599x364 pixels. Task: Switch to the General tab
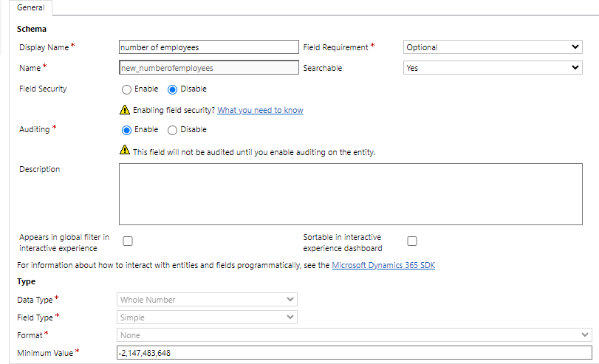pos(30,7)
